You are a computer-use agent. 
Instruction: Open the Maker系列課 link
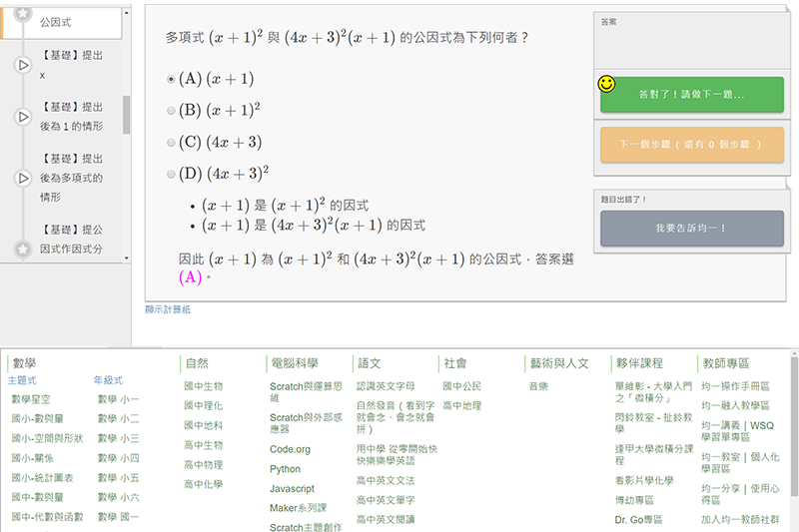pyautogui.click(x=298, y=508)
